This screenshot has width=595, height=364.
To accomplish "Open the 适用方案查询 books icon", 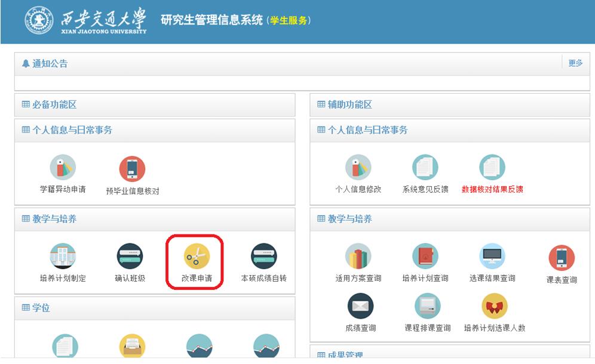I will pos(358,257).
